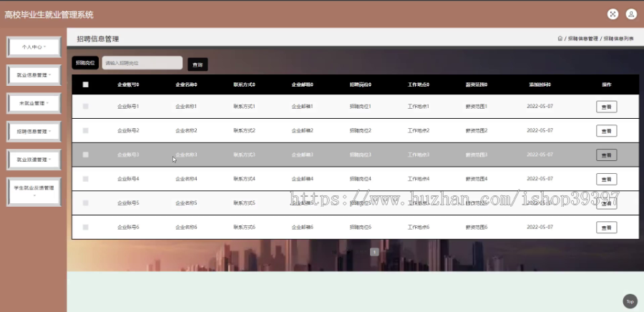Toggle the select-all checkbox in table header

click(x=85, y=84)
